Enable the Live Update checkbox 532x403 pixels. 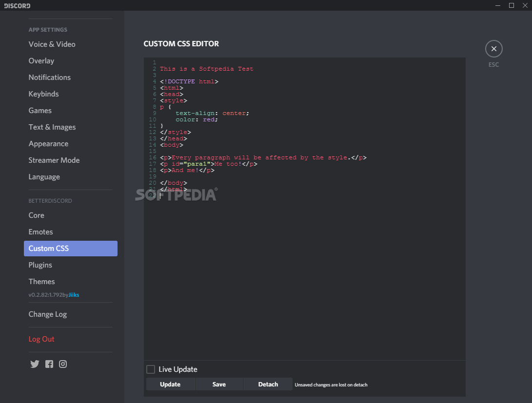click(x=151, y=369)
